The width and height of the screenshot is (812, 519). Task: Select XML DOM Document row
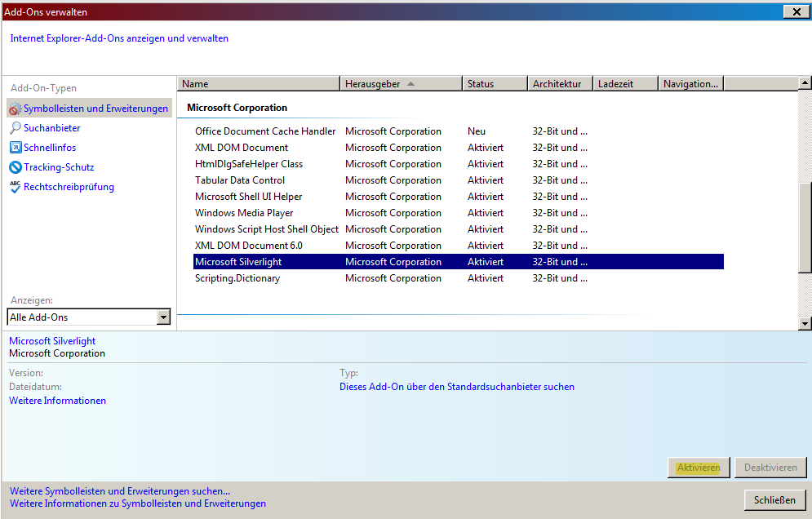click(459, 148)
